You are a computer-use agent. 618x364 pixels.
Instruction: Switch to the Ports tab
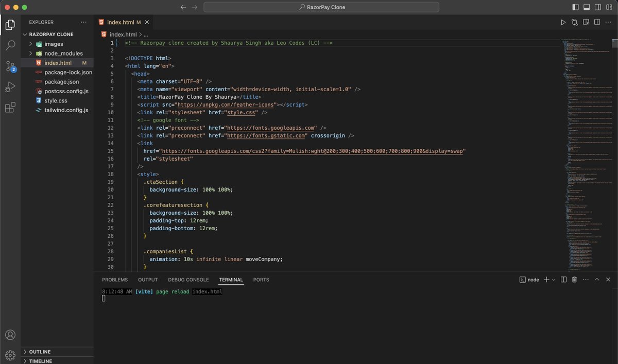point(261,280)
